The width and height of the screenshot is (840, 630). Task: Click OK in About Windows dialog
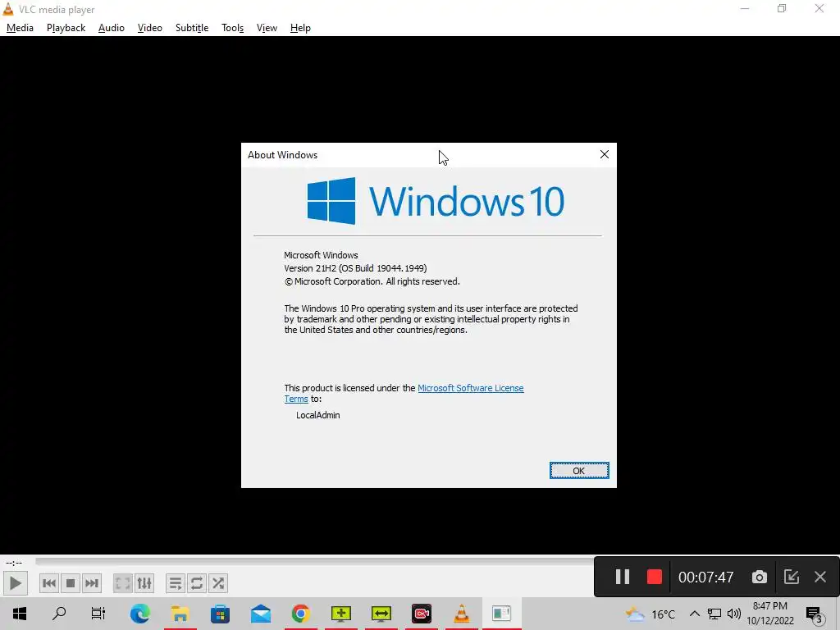coord(579,470)
